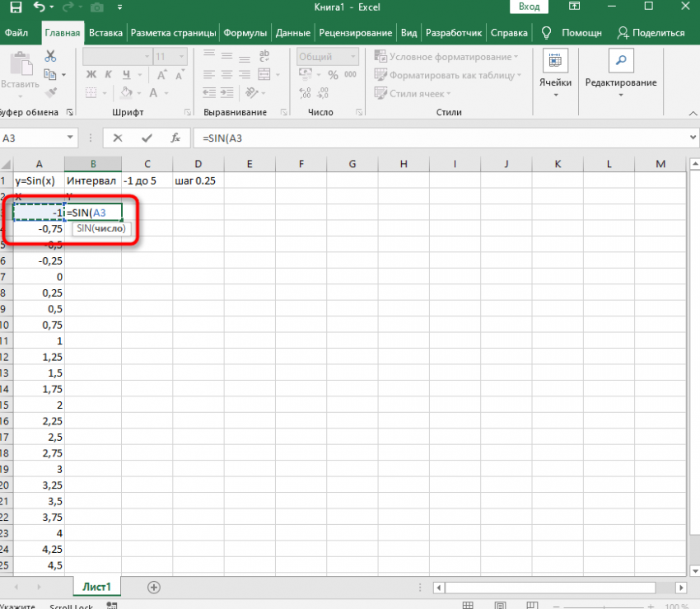Cancel formula entry with the X button
This screenshot has width=700, height=609.
pyautogui.click(x=119, y=138)
